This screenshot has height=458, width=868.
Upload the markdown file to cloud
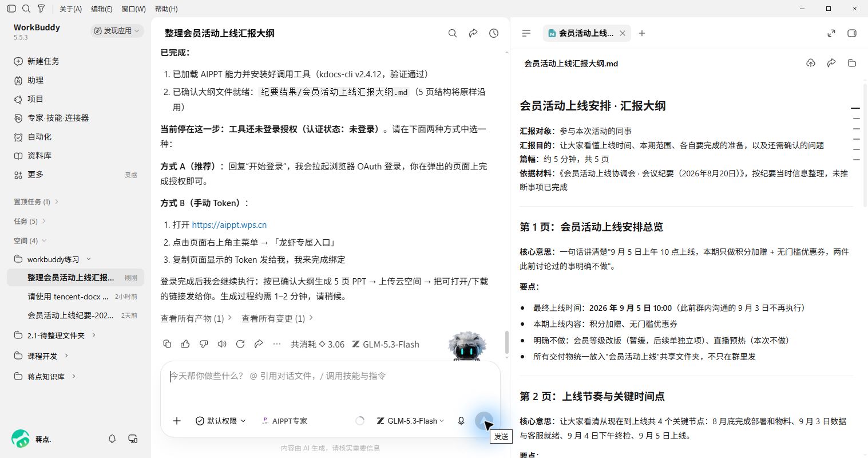811,63
